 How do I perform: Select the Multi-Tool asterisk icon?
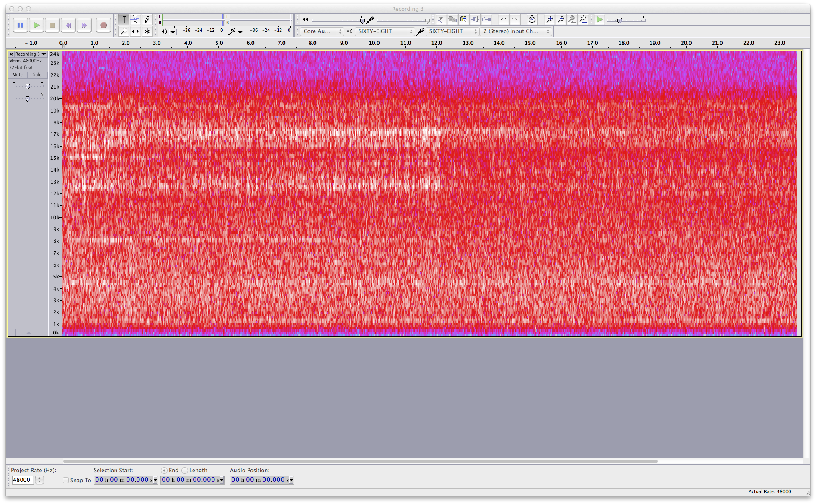coord(147,31)
